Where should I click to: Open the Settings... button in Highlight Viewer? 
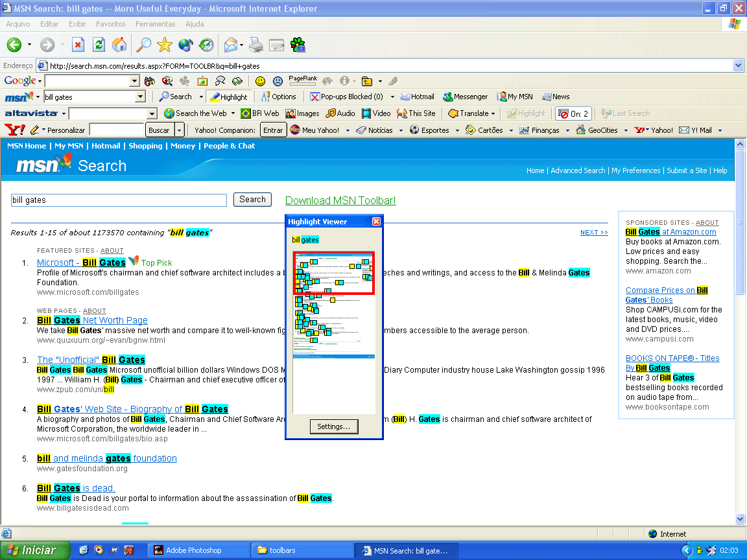(333, 426)
